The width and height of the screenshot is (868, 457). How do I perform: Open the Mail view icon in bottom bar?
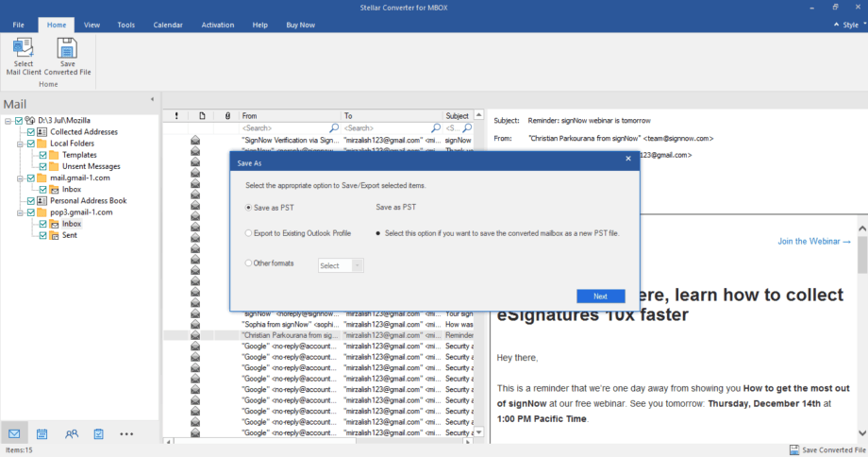(x=14, y=433)
